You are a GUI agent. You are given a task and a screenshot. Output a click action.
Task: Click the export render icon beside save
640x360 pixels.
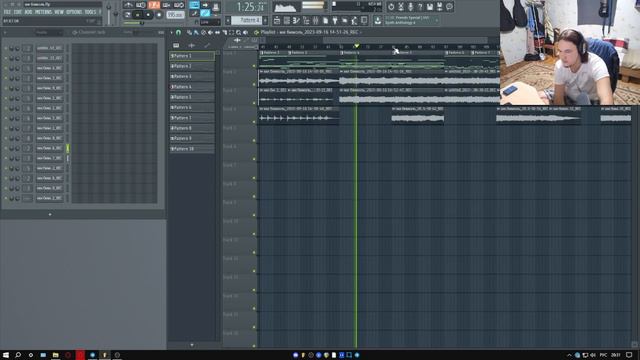440,7
